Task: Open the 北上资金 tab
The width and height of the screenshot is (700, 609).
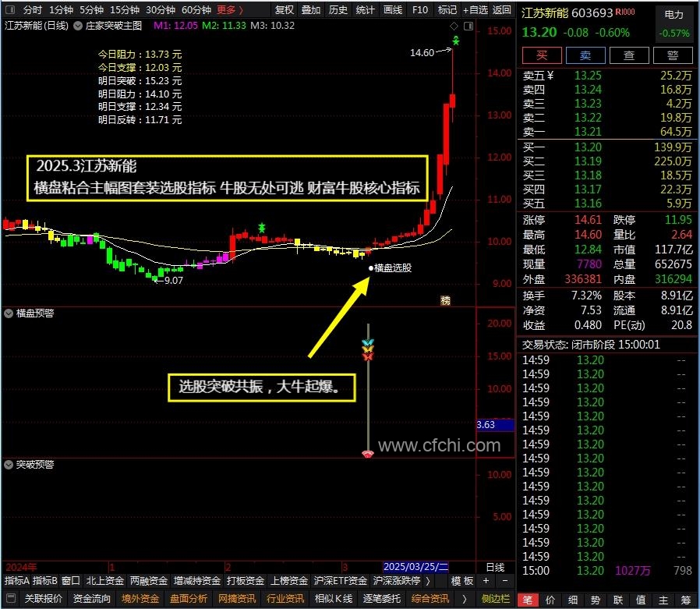Action: pyautogui.click(x=104, y=581)
